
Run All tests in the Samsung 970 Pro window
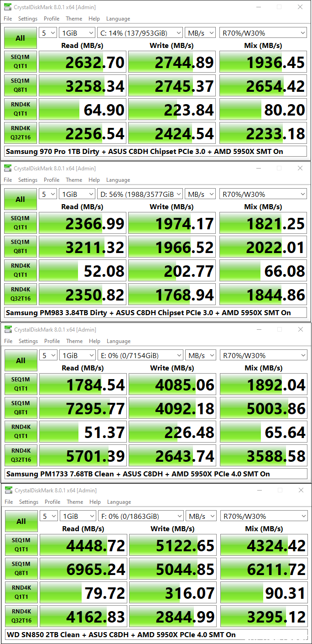click(x=21, y=38)
